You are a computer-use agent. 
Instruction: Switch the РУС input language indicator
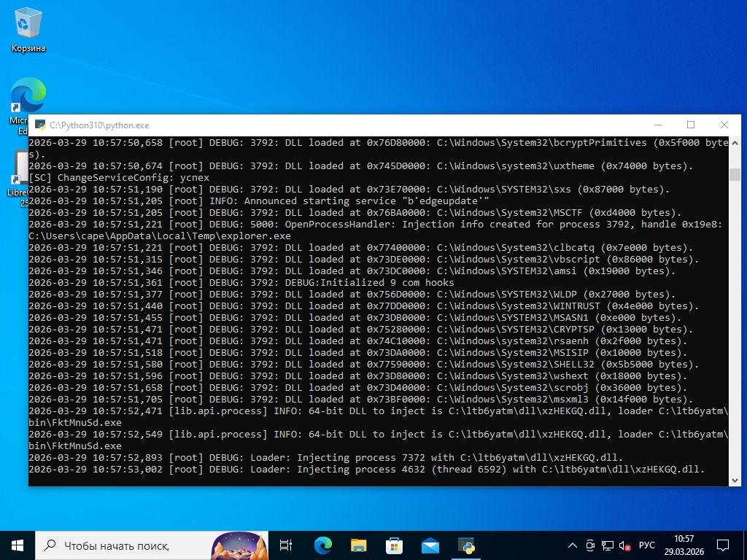point(646,545)
